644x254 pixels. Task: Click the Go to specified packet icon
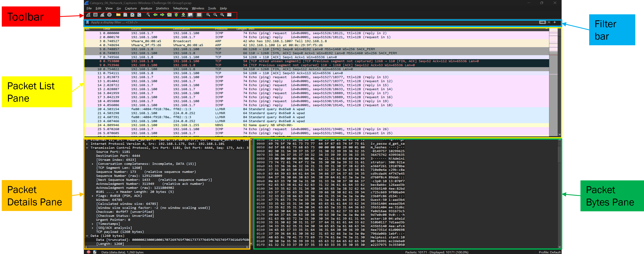click(169, 15)
